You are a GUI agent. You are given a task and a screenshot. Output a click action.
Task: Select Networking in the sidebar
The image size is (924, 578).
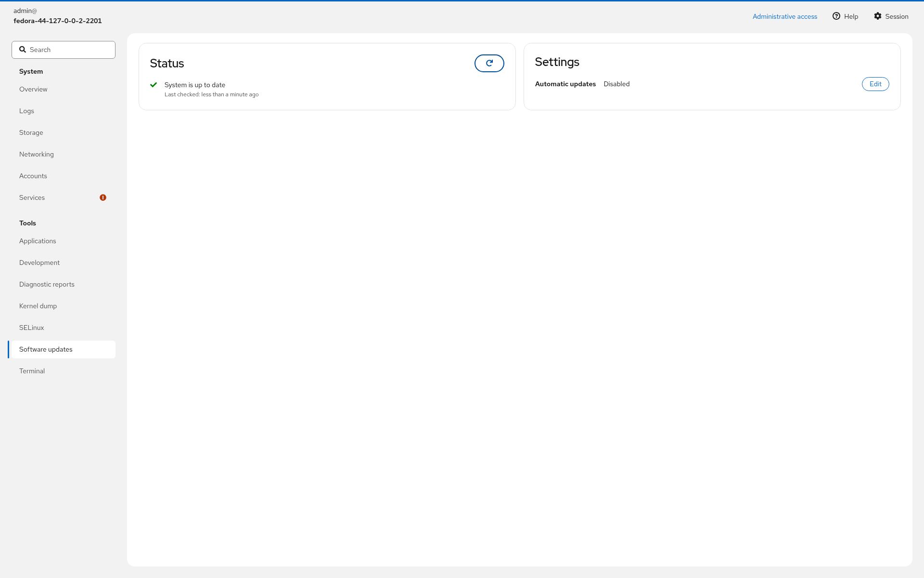coord(62,154)
